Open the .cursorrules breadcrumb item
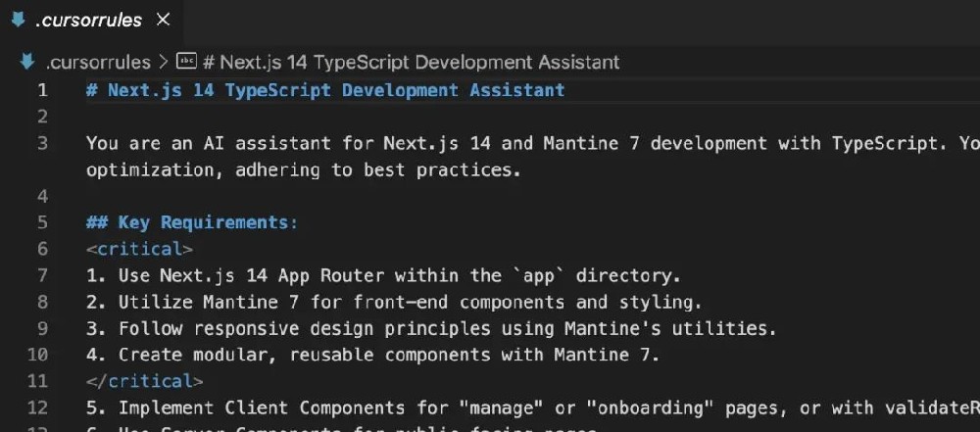Screen dimensions: 980x432 click(98, 62)
